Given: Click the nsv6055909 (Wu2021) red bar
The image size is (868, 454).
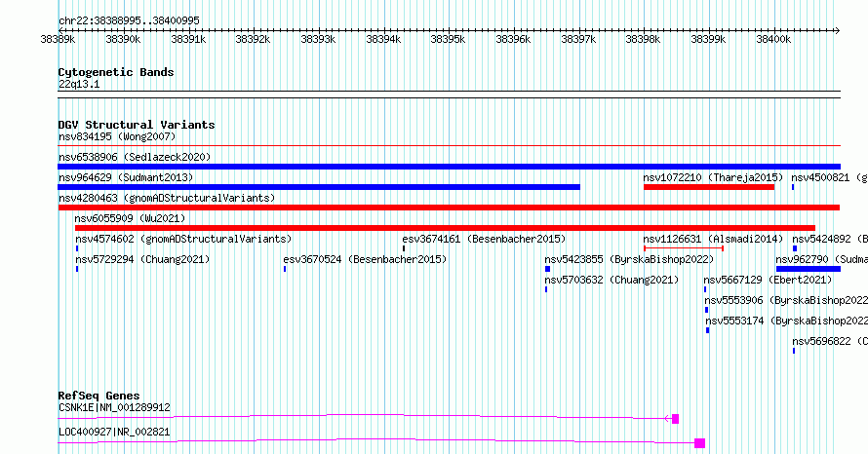Looking at the screenshot, I should tap(445, 228).
